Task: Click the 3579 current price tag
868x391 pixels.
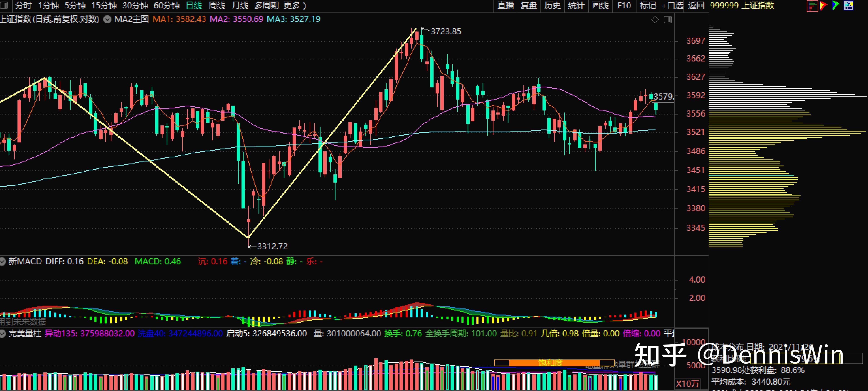Action: point(663,97)
